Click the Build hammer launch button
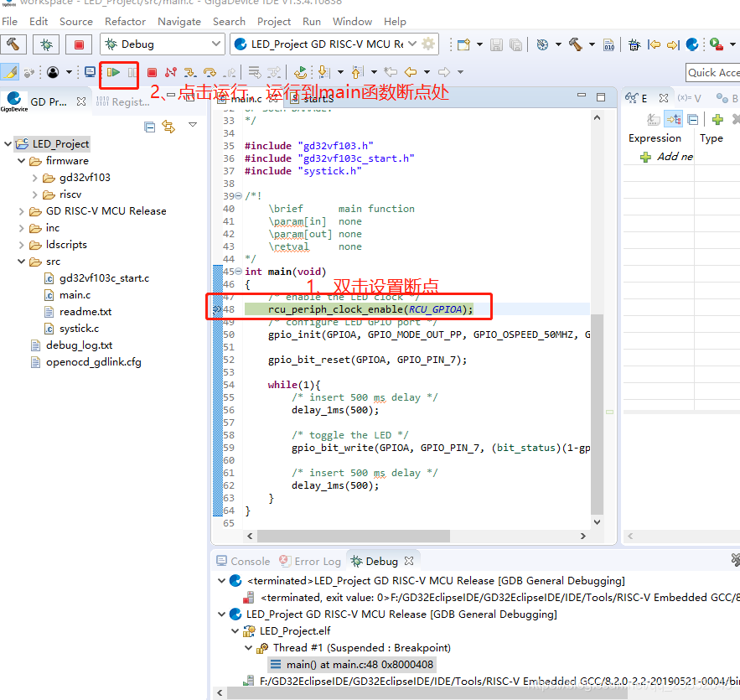 pyautogui.click(x=13, y=44)
